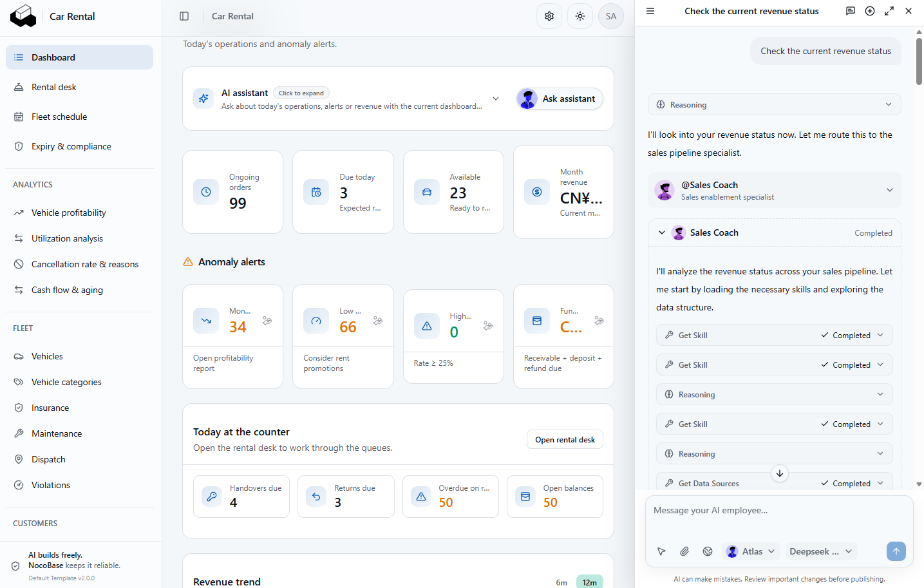Click the Returns due arrow icon
Image resolution: width=924 pixels, height=588 pixels.
316,497
